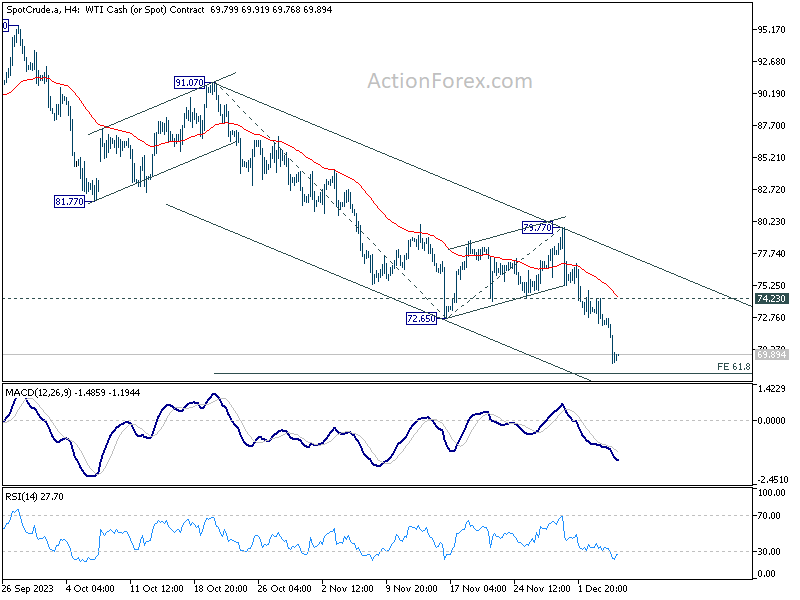
Task: Click the RSI 0.00 scale value
Action: click(x=767, y=574)
